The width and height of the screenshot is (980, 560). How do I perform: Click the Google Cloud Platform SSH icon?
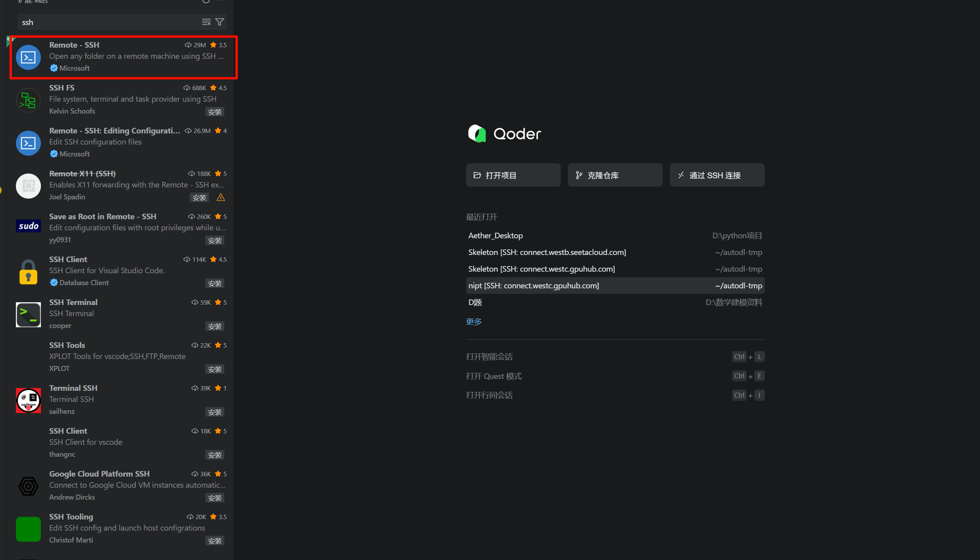tap(28, 487)
